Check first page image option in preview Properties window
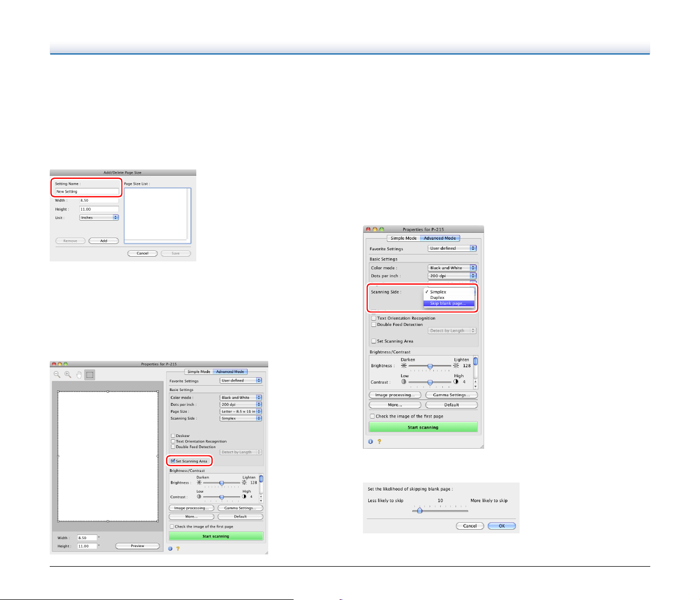 172,526
